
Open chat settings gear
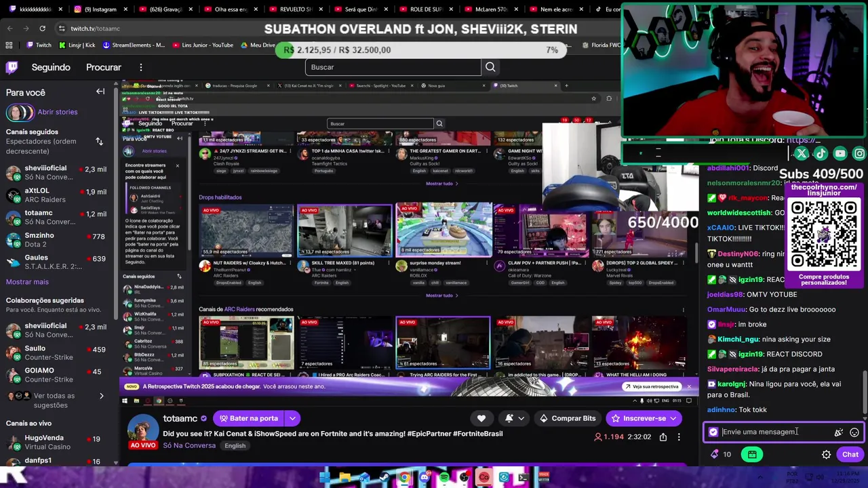tap(826, 455)
